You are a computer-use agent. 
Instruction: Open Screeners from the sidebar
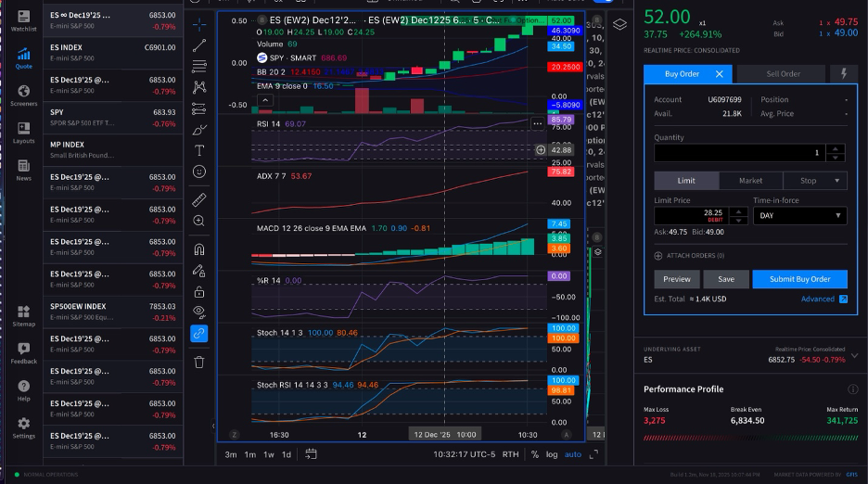(24, 96)
